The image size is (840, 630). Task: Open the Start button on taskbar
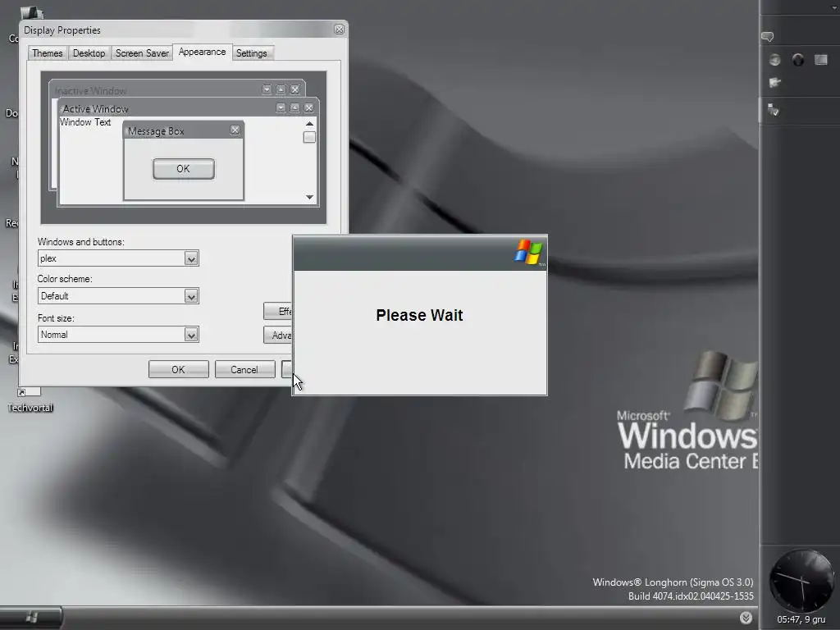30,618
